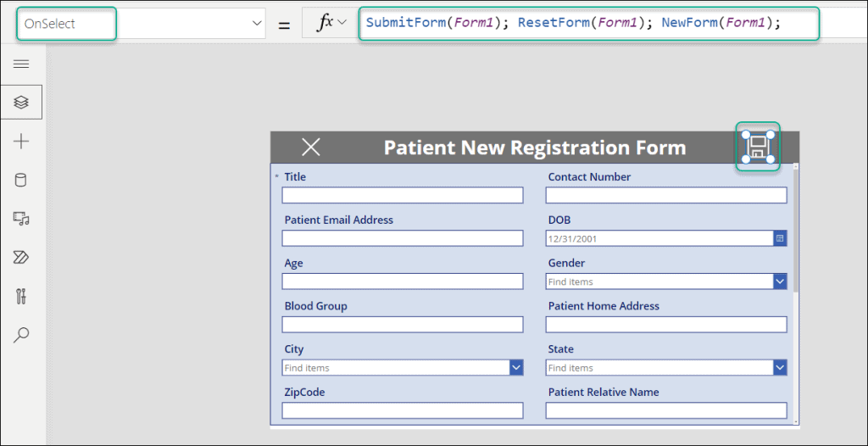Select the Patient Home Address label
Viewport: 868px width, 446px height.
604,306
